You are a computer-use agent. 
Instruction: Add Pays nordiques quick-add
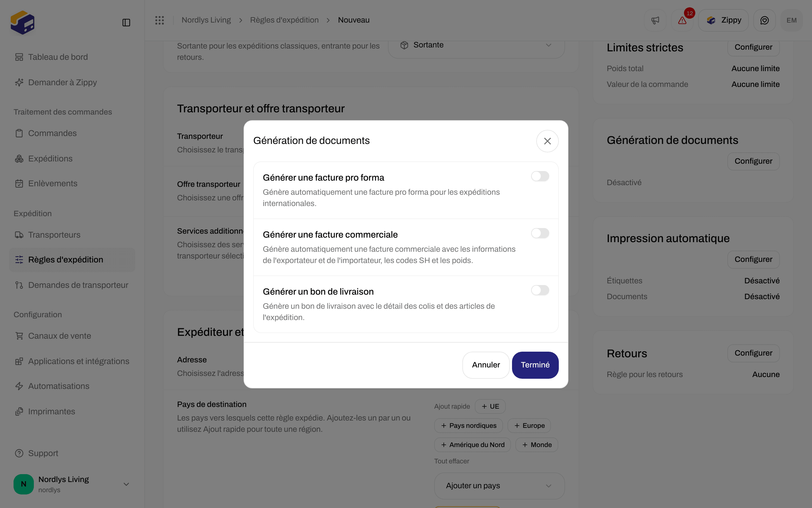click(x=468, y=426)
